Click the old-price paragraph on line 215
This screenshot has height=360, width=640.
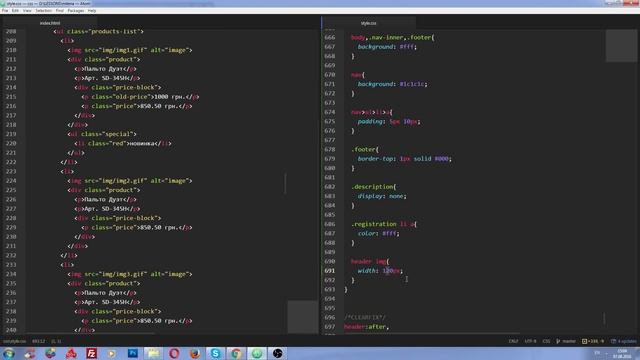click(x=140, y=97)
